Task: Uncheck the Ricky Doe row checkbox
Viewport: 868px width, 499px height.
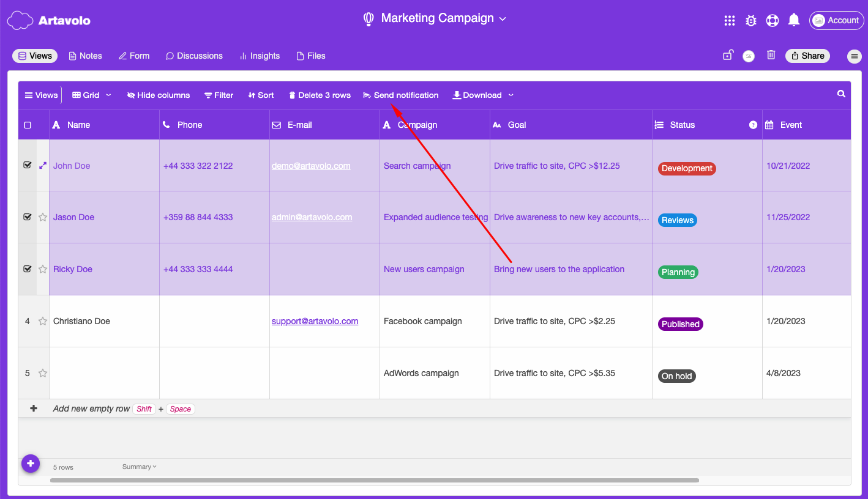Action: pos(28,269)
